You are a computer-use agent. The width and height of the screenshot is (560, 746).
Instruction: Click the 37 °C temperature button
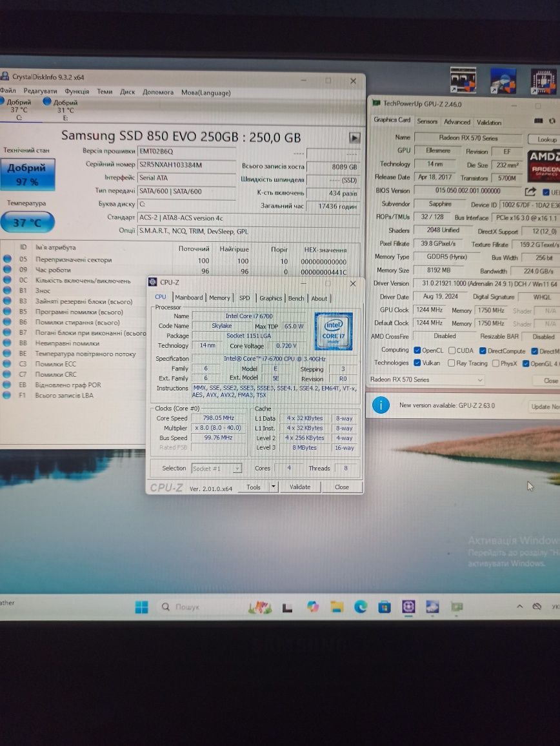[28, 222]
